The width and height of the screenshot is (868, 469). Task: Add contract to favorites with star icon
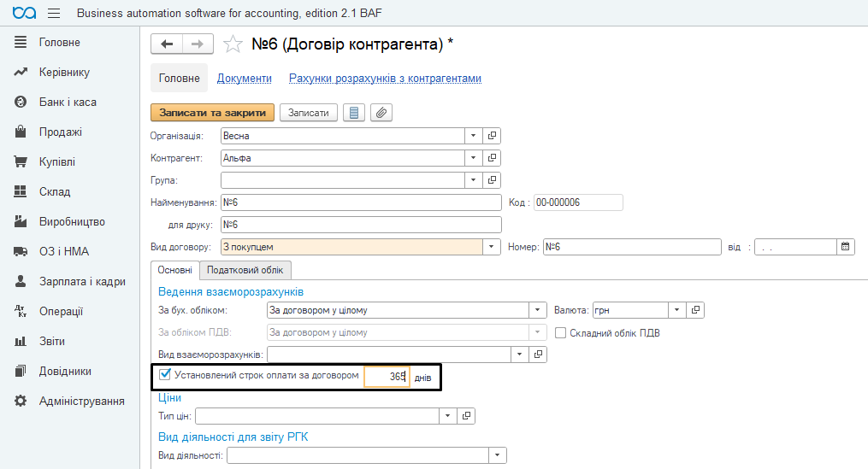pos(233,44)
